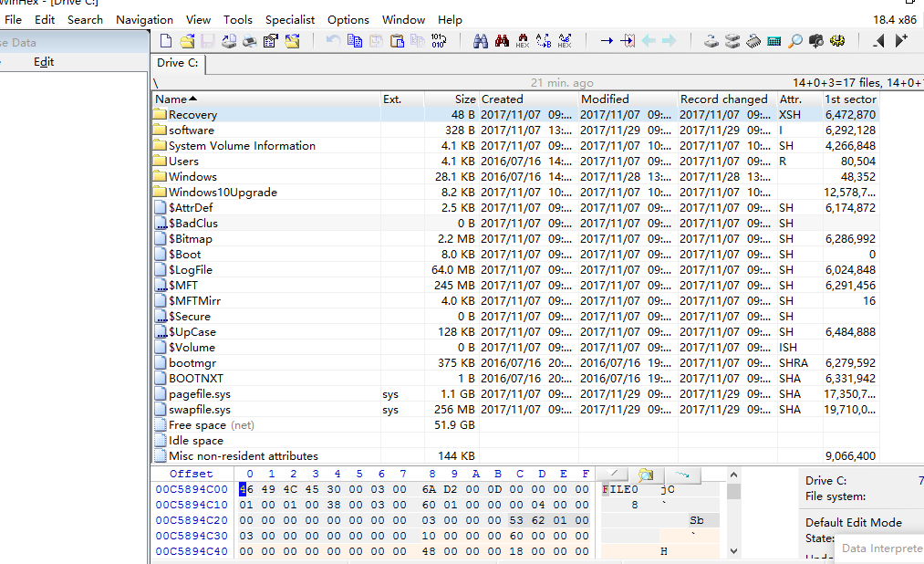Click the Go To Offset arrow icon
This screenshot has height=564, width=924.
(x=607, y=41)
